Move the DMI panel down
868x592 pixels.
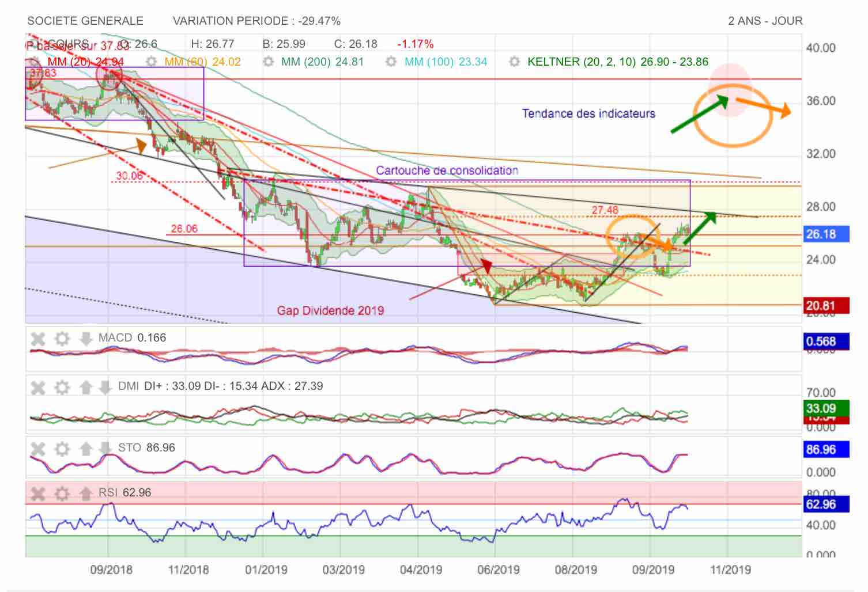(105, 387)
